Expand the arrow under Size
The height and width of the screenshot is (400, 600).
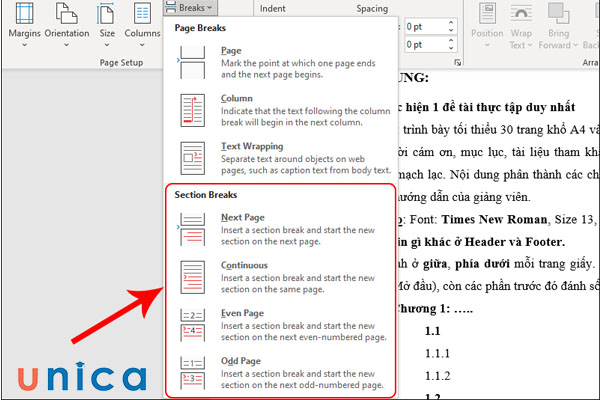tap(107, 45)
